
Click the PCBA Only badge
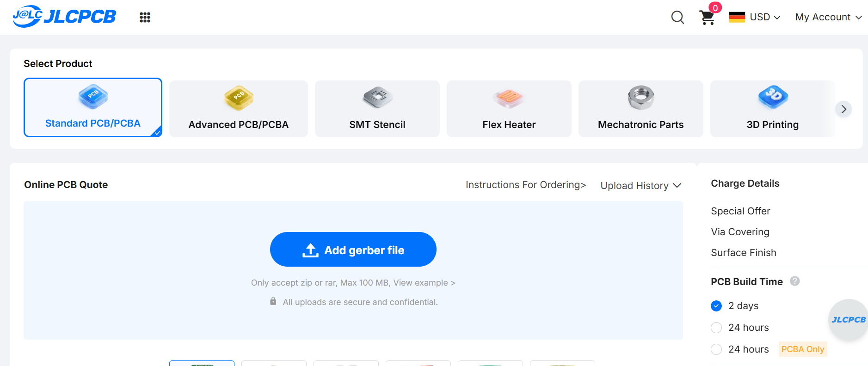click(x=803, y=349)
